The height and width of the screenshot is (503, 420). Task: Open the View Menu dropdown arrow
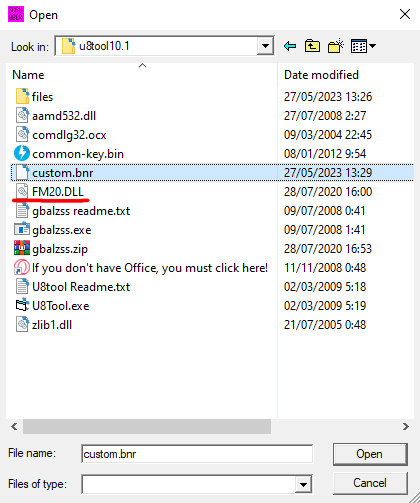(x=373, y=46)
